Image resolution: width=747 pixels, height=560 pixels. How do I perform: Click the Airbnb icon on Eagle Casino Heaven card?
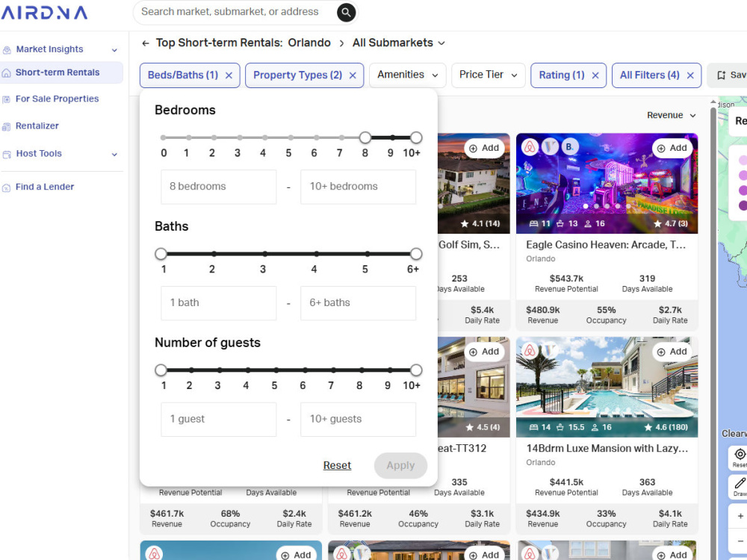[x=530, y=146]
